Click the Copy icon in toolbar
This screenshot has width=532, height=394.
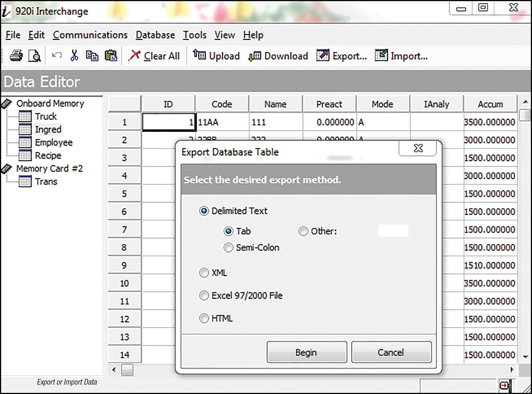click(92, 56)
